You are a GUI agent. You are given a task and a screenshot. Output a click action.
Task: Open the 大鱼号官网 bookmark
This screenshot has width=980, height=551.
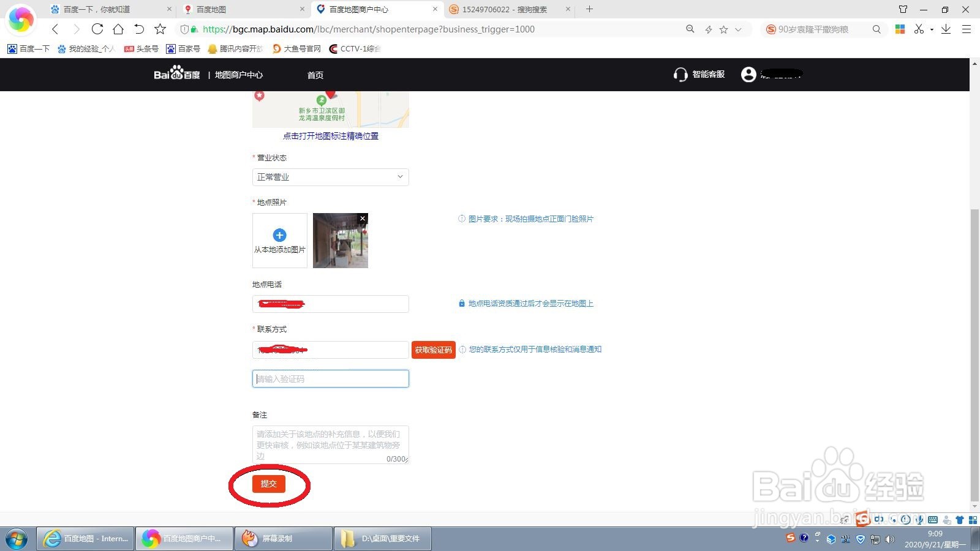click(x=296, y=48)
